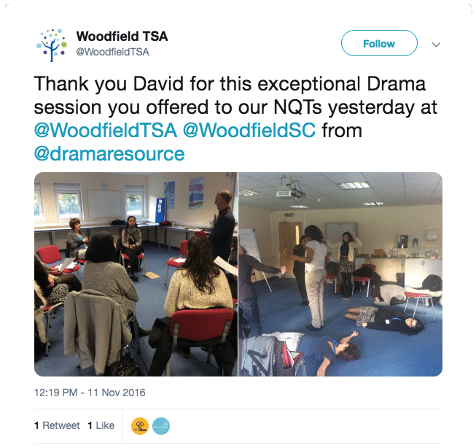476x448 pixels.
Task: Open the @WoodfieldTSA mention in tweet text
Action: tap(106, 130)
